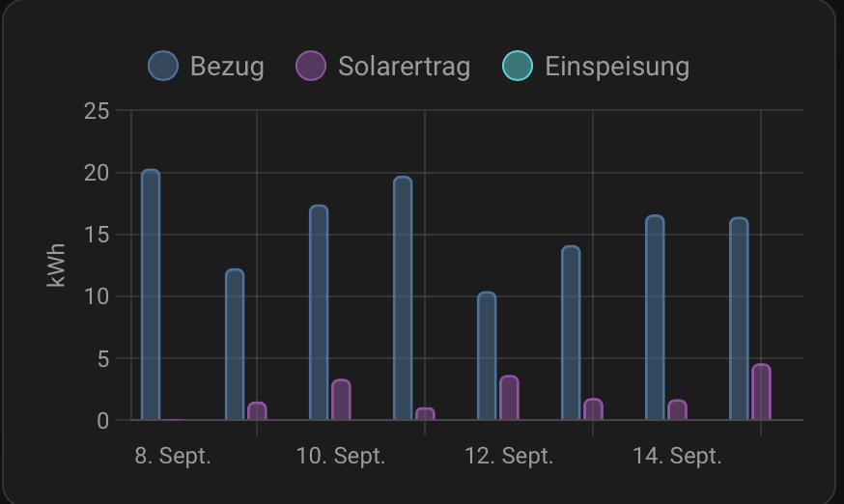Click the purple Solarertrag bar for 9. Sept.
The width and height of the screenshot is (844, 504).
(257, 411)
